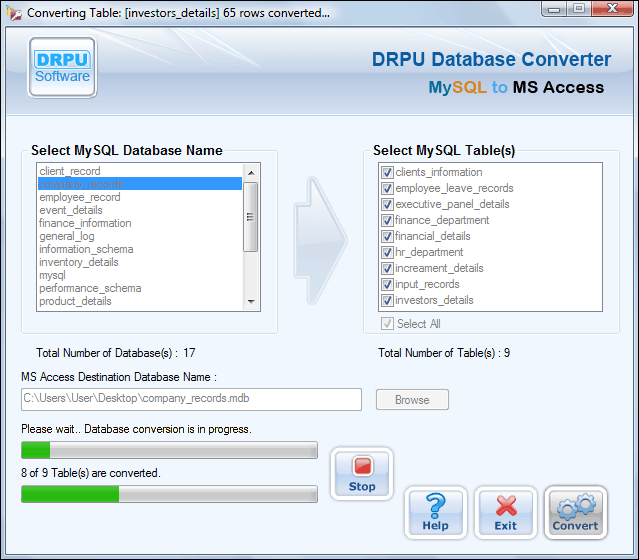This screenshot has height=560, width=639.
Task: Toggle increament_details table checkbox
Action: [387, 268]
